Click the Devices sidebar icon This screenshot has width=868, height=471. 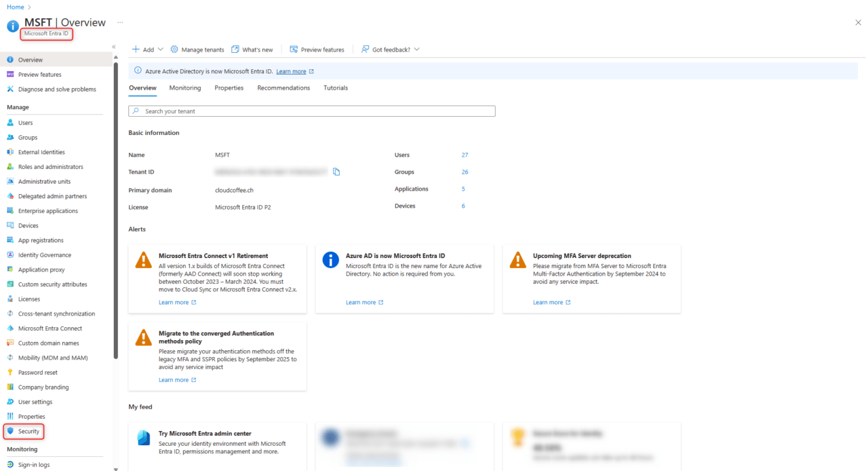11,225
